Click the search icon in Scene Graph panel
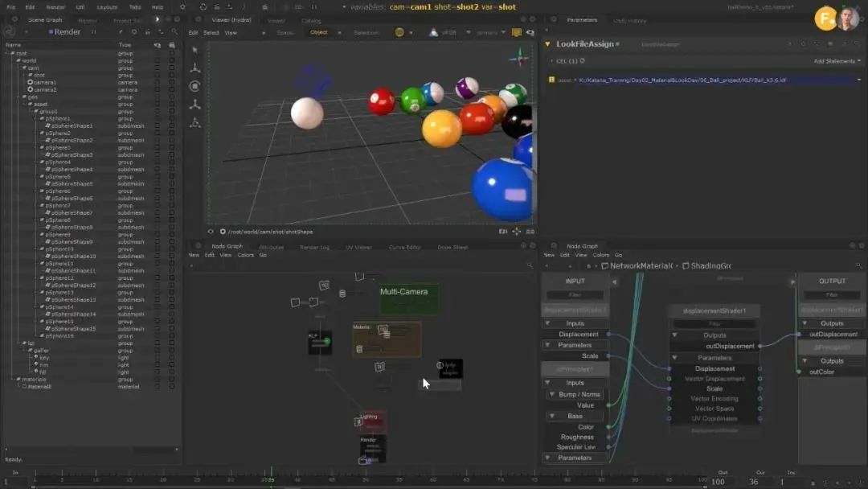This screenshot has width=868, height=489. point(174,32)
